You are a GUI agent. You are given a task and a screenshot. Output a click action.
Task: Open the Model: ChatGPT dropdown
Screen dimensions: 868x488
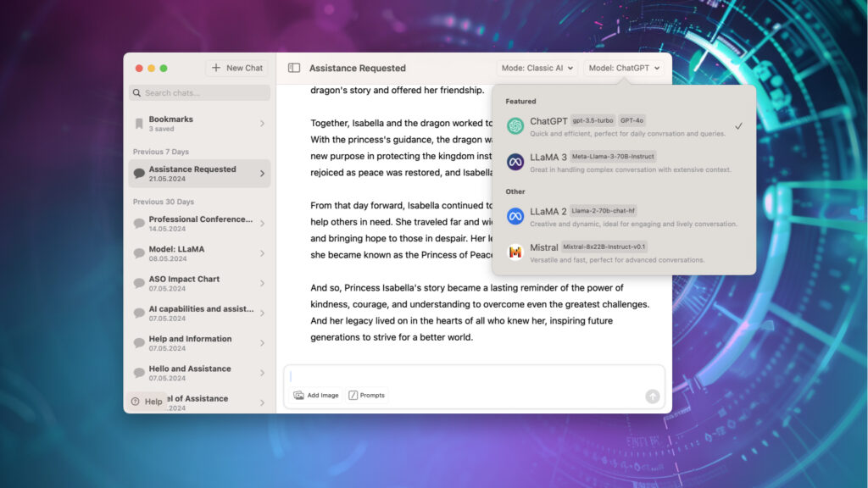[x=623, y=68]
